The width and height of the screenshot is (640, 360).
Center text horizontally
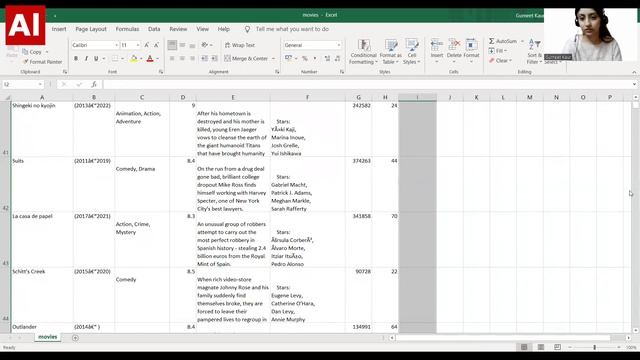[x=182, y=59]
